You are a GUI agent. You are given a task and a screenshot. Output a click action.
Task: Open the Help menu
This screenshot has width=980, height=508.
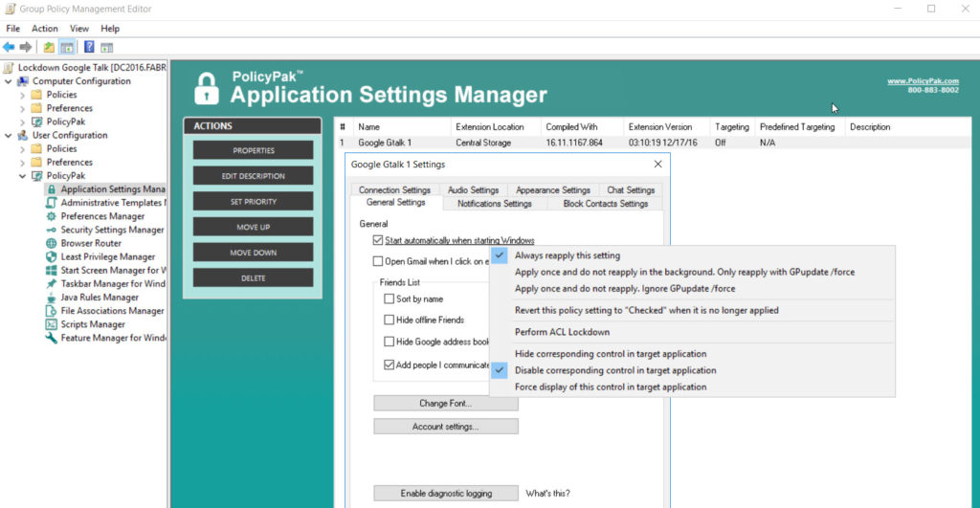(110, 29)
